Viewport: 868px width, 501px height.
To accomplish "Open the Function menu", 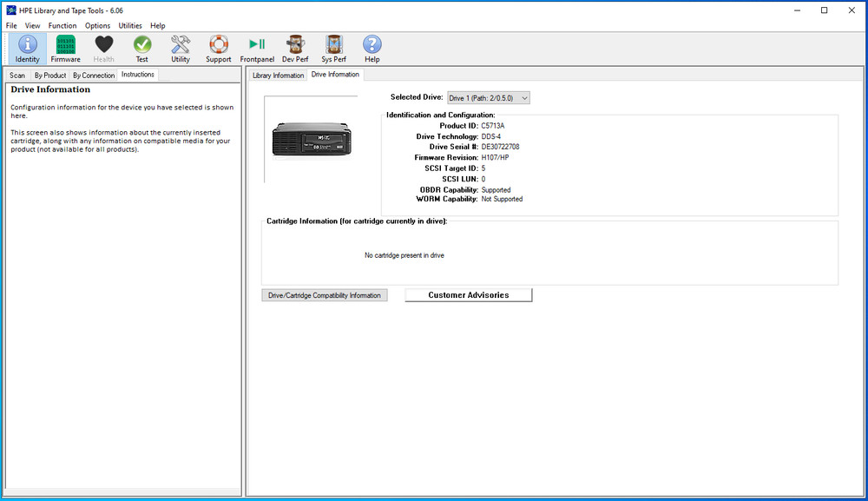I will point(62,25).
